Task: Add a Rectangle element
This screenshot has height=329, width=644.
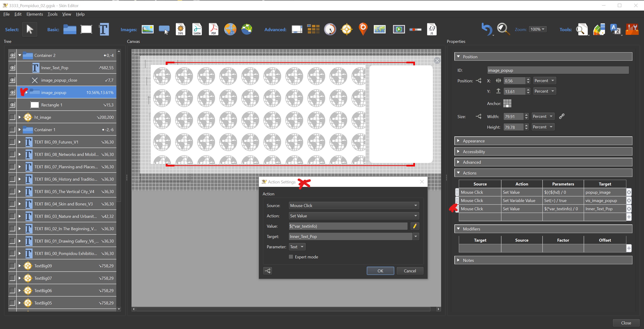Action: click(86, 29)
